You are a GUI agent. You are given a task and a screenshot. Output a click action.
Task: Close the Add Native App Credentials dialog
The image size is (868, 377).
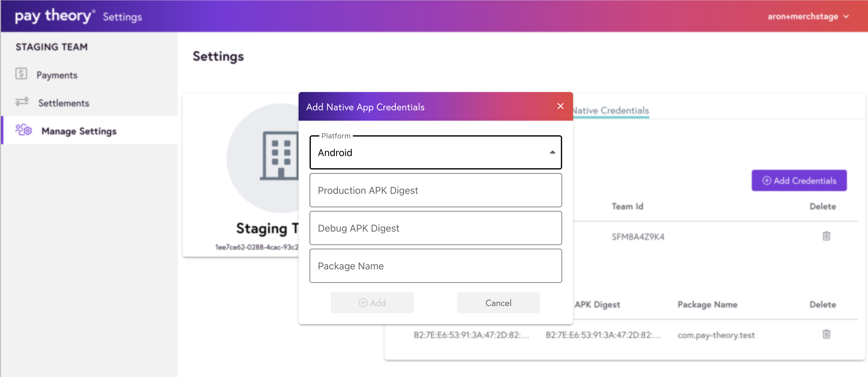pyautogui.click(x=560, y=106)
